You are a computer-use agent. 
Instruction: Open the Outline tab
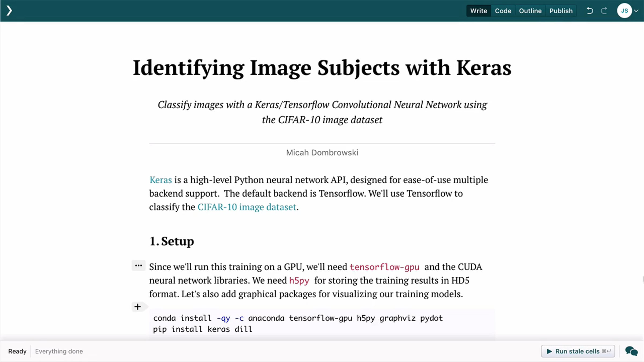(x=530, y=11)
